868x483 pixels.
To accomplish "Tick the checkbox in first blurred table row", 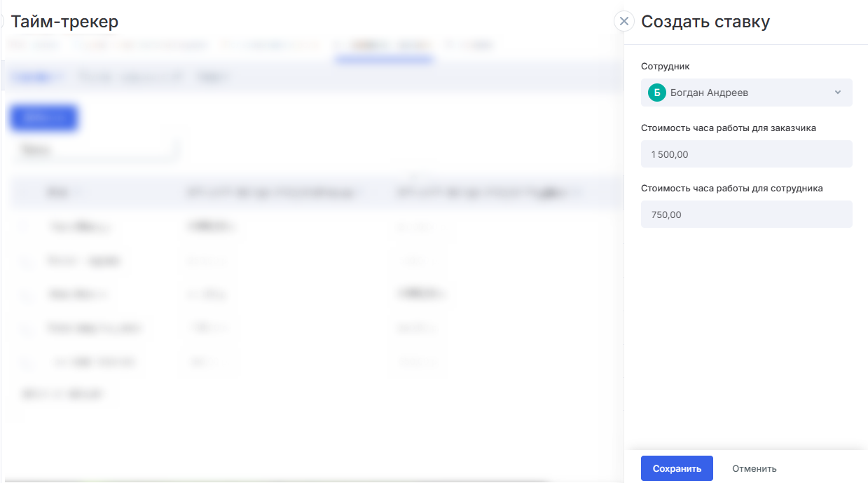I will tap(27, 226).
